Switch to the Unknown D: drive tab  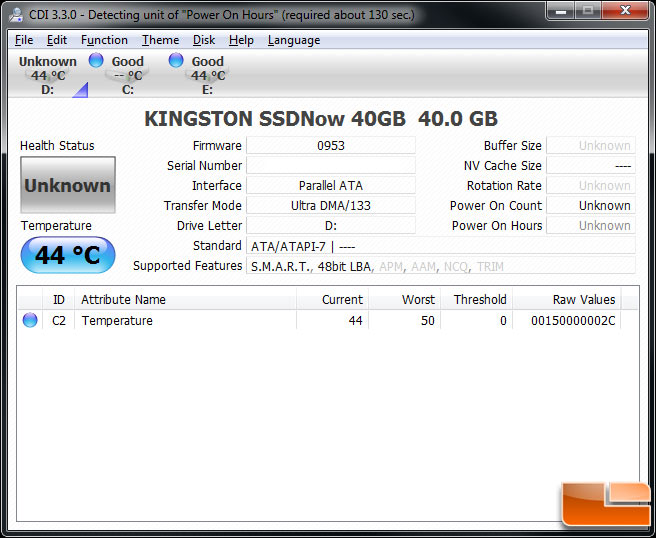tap(48, 74)
